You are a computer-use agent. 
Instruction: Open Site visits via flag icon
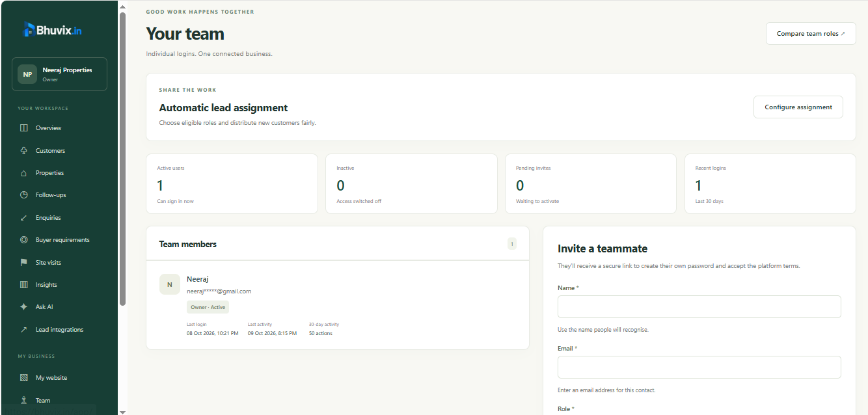tap(24, 263)
